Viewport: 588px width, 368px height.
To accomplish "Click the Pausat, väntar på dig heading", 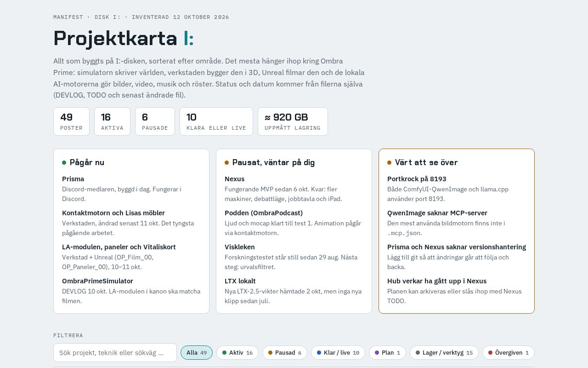I will click(x=273, y=162).
